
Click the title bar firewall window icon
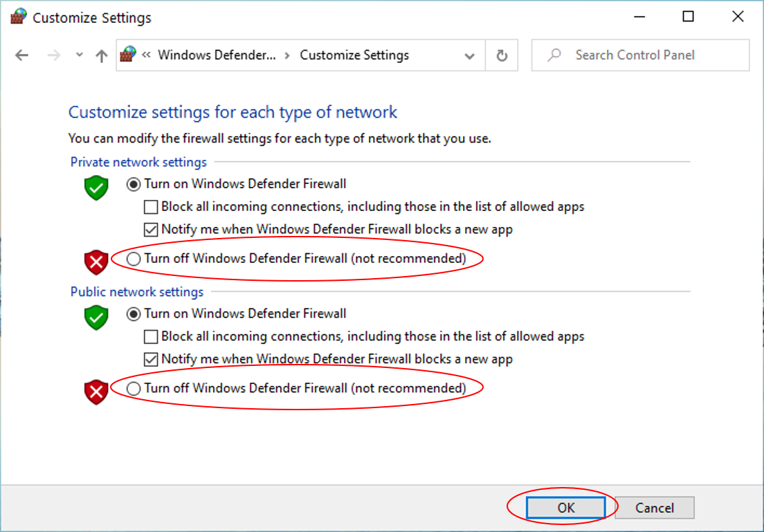coord(19,17)
